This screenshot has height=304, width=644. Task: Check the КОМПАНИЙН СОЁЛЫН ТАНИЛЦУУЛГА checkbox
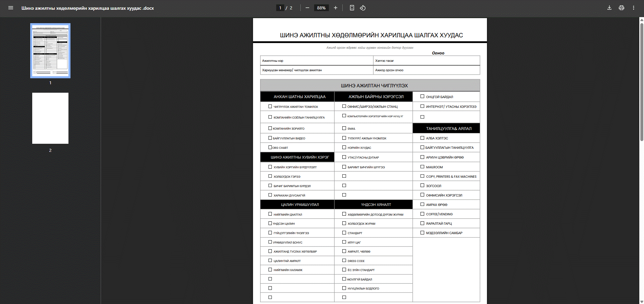[x=270, y=117]
